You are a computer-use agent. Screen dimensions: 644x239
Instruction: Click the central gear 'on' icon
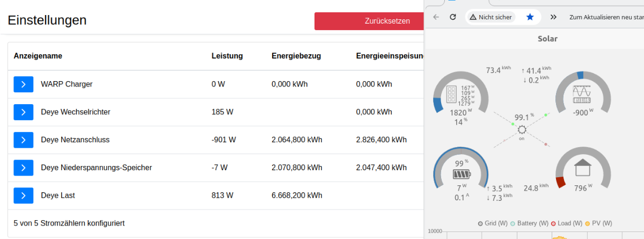coord(521,129)
